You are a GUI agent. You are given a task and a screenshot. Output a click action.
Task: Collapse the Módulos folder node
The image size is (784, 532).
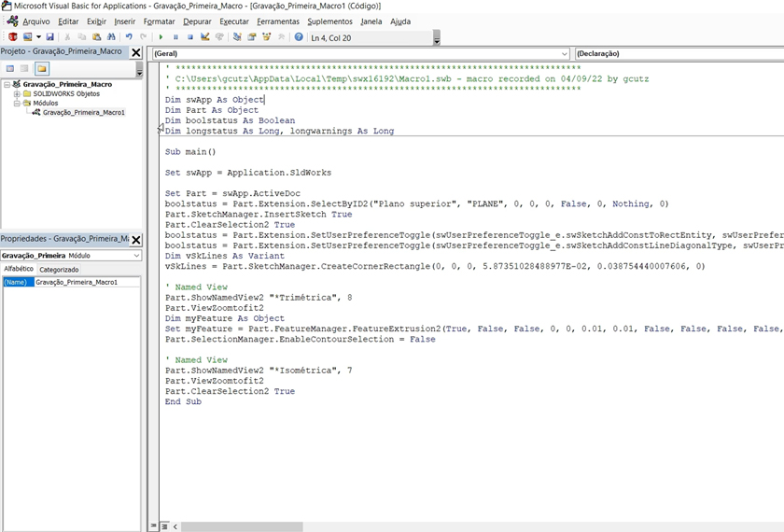coord(16,103)
